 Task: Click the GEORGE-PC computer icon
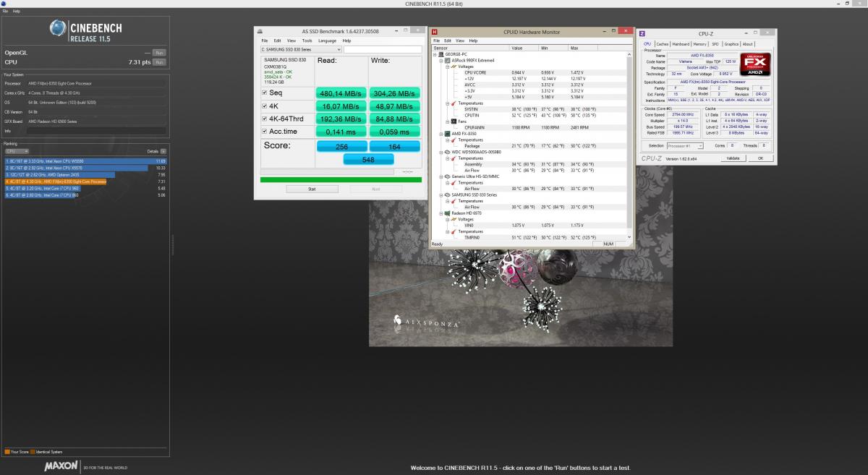coord(442,54)
